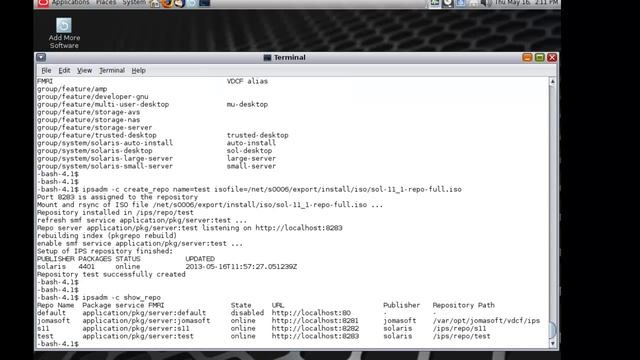Click the alias 'auto-install'
The image size is (640, 360).
click(251, 143)
